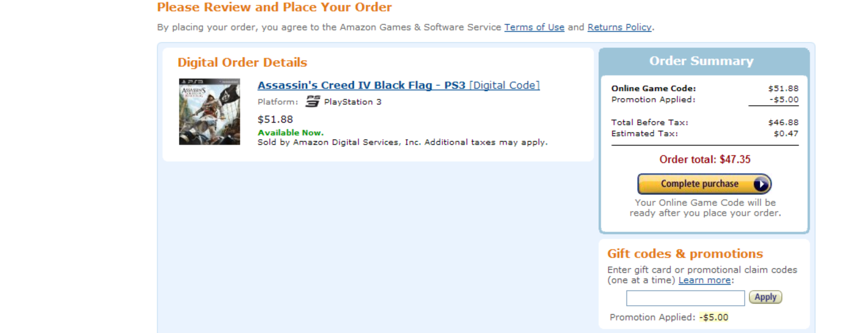Open the Terms of Use link
This screenshot has height=333, width=868.
coord(534,27)
